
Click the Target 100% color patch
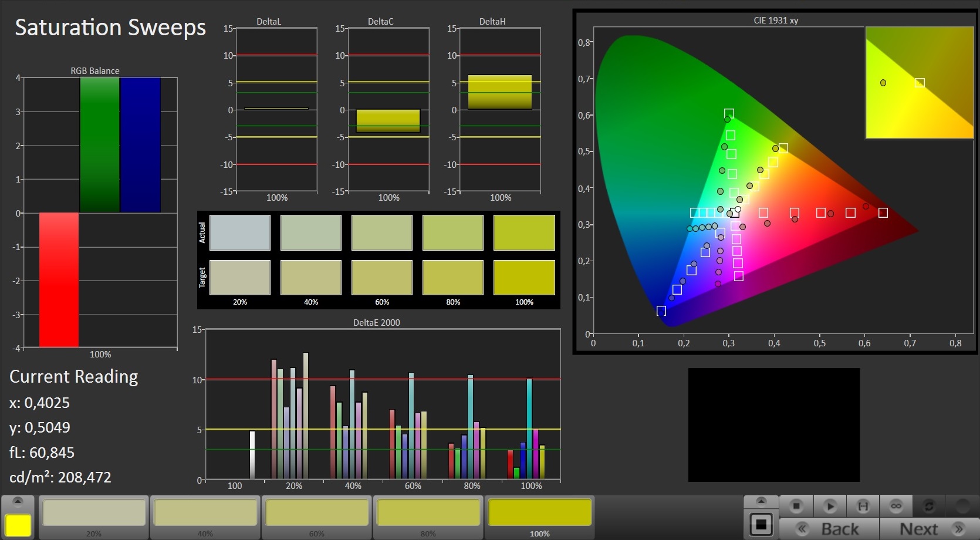click(x=524, y=278)
